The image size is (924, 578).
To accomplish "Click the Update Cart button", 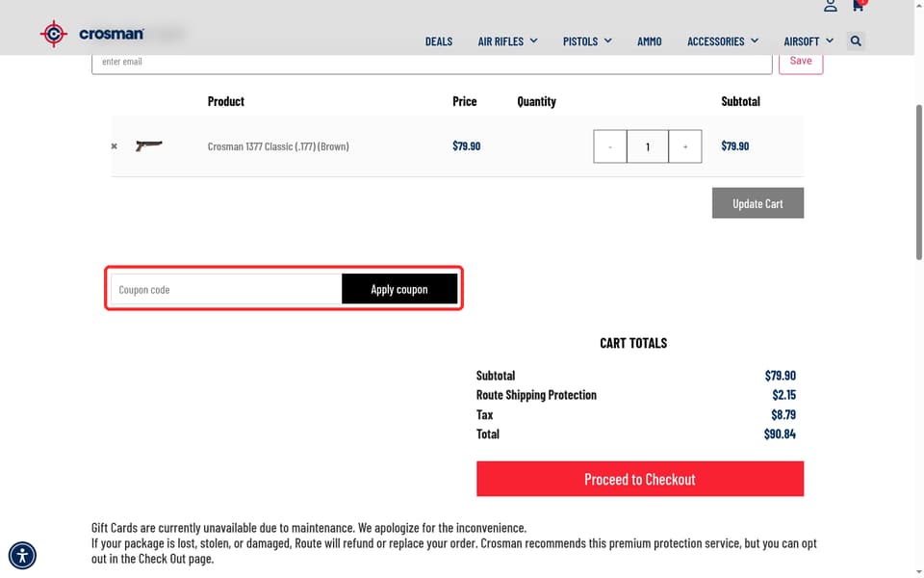I will click(757, 203).
